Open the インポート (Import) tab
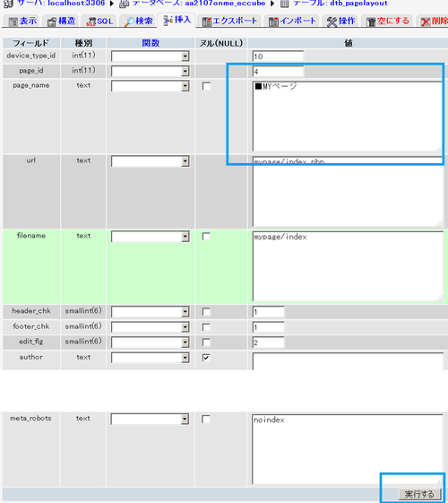This screenshot has width=448, height=503. (291, 22)
